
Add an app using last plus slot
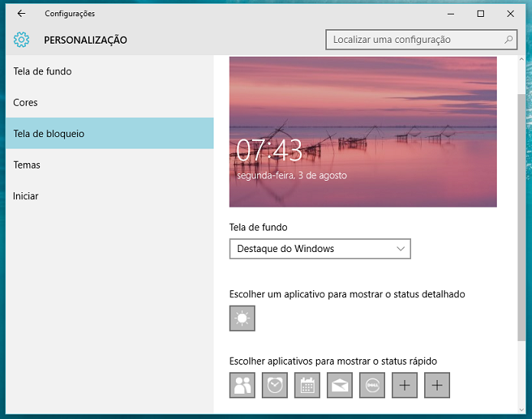(x=437, y=385)
